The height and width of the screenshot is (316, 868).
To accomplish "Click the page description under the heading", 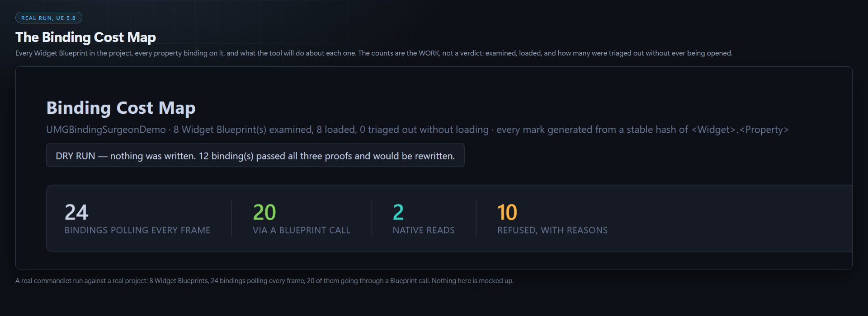I will [x=374, y=53].
